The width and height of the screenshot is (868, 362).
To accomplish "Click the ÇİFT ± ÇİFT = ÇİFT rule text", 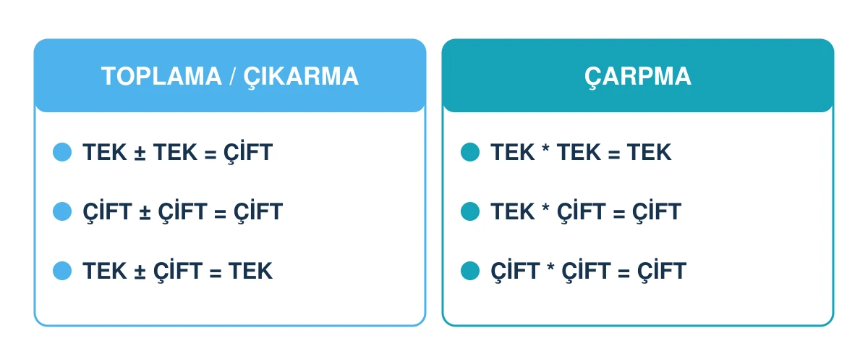I will click(182, 211).
